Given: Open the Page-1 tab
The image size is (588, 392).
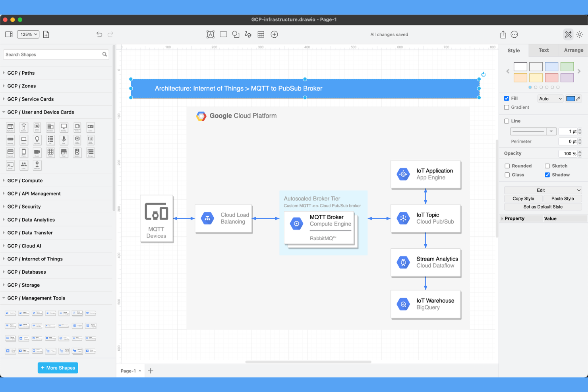Looking at the screenshot, I should [131, 371].
